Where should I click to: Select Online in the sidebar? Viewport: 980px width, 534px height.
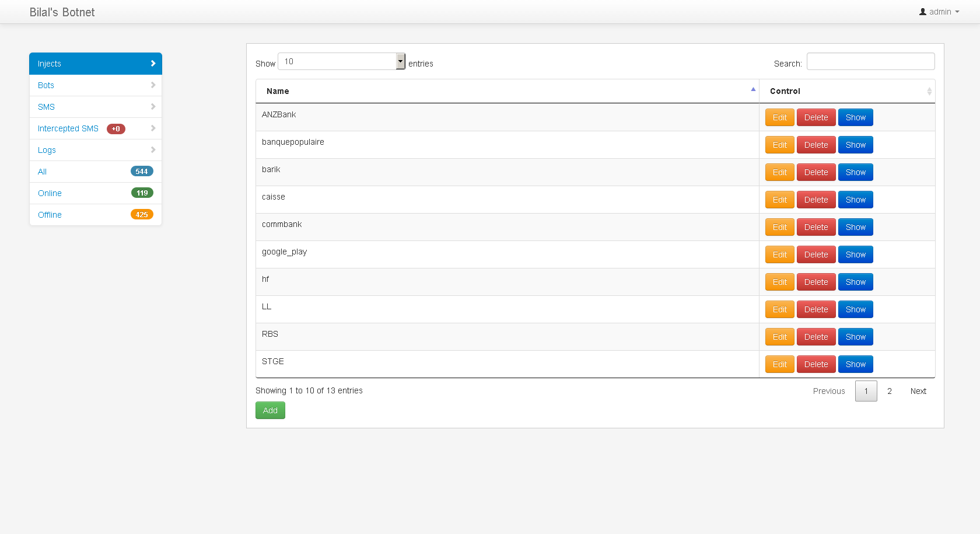pos(50,193)
